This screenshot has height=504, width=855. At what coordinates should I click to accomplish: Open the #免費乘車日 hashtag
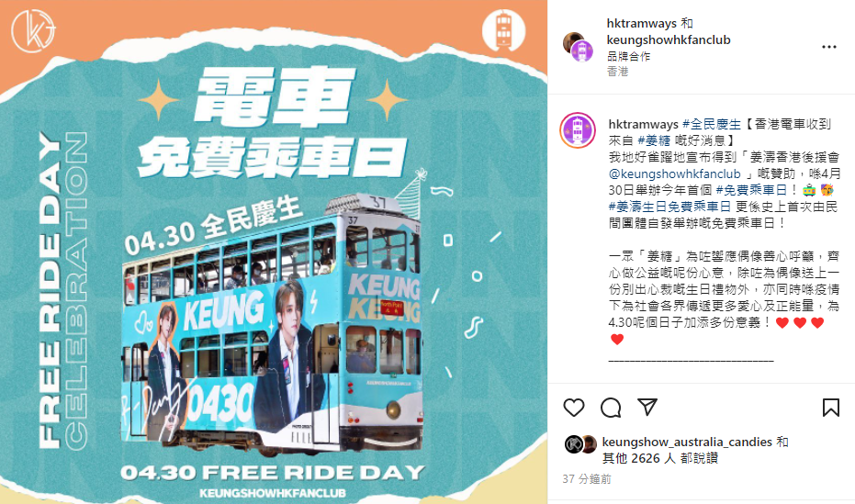tap(751, 190)
